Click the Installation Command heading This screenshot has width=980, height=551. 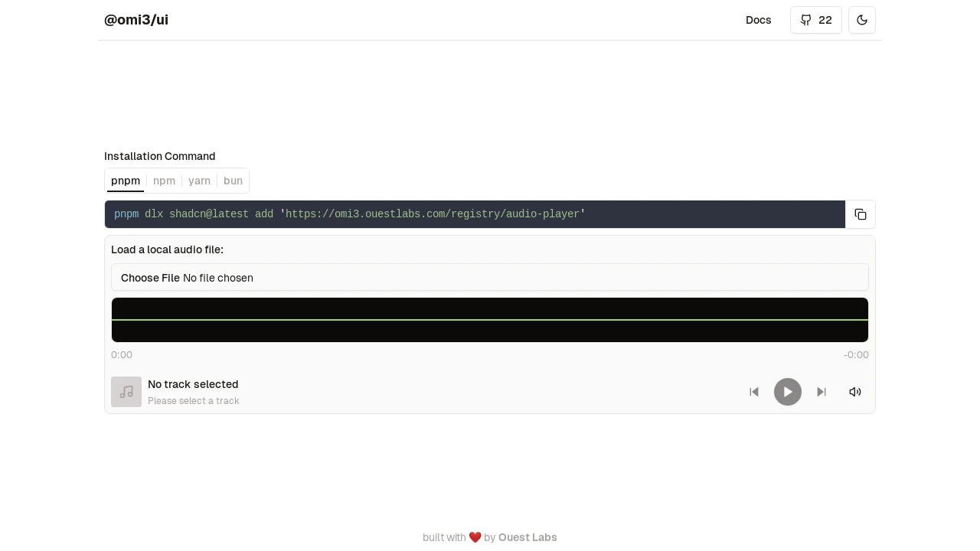click(x=160, y=156)
